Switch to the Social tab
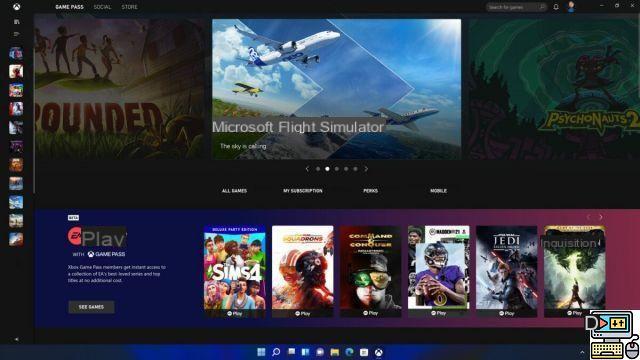Screen dimensions: 640x360 click(102, 7)
